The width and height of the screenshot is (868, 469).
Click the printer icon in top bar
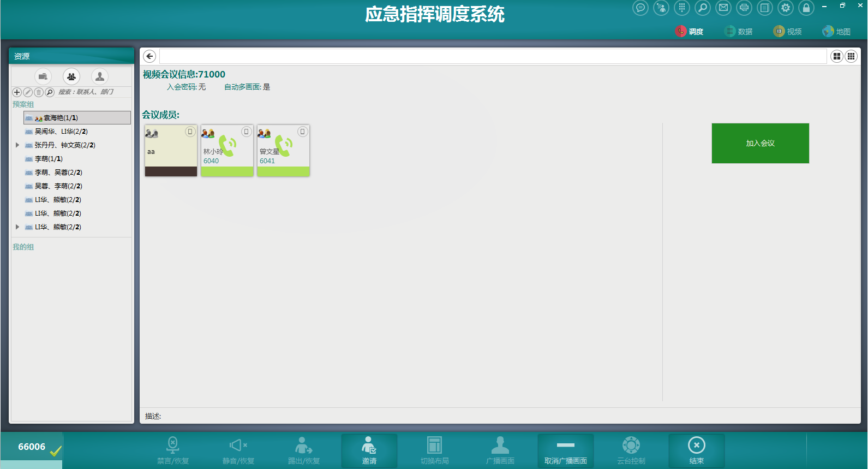click(744, 8)
